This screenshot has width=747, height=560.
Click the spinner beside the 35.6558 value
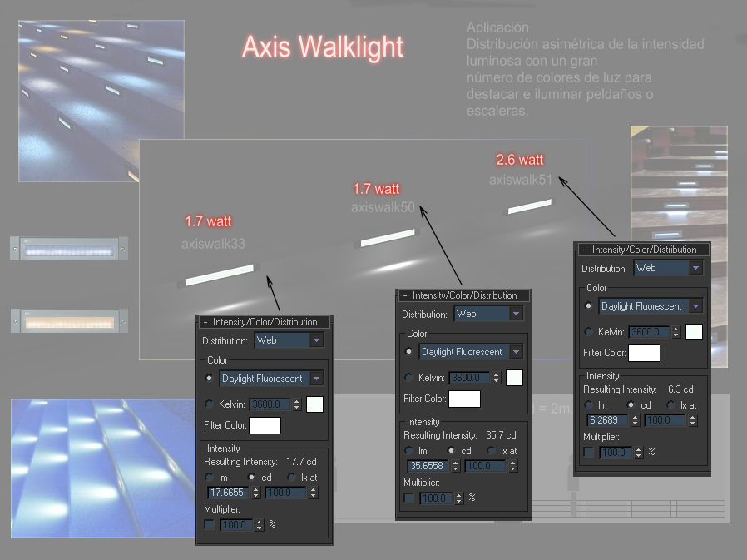click(x=456, y=466)
